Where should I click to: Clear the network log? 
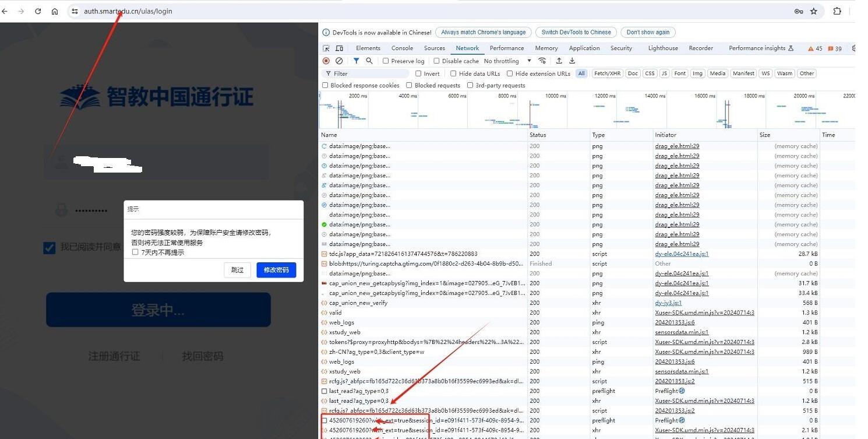point(339,61)
